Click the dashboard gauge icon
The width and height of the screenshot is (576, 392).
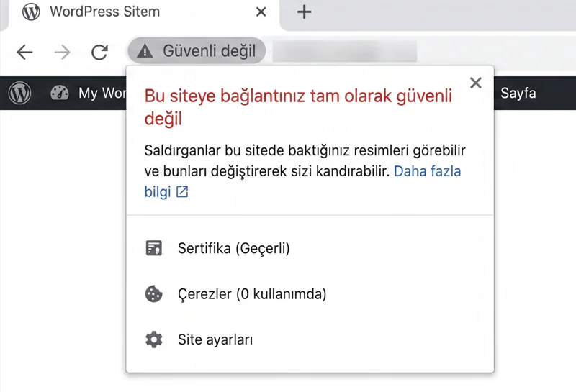coord(60,93)
